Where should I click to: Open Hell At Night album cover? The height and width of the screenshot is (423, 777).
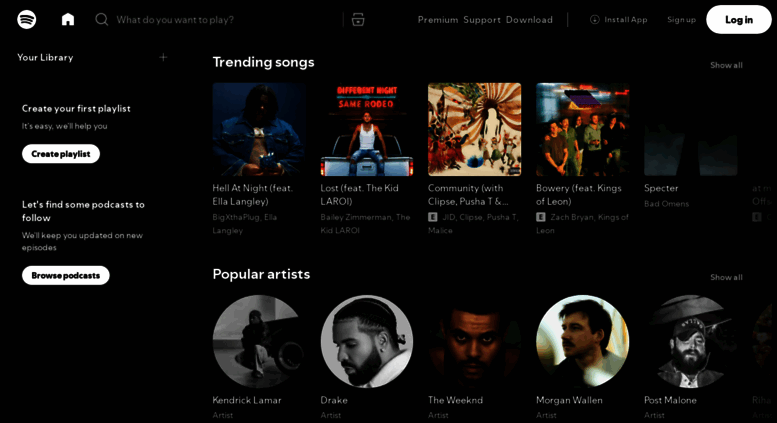(259, 129)
